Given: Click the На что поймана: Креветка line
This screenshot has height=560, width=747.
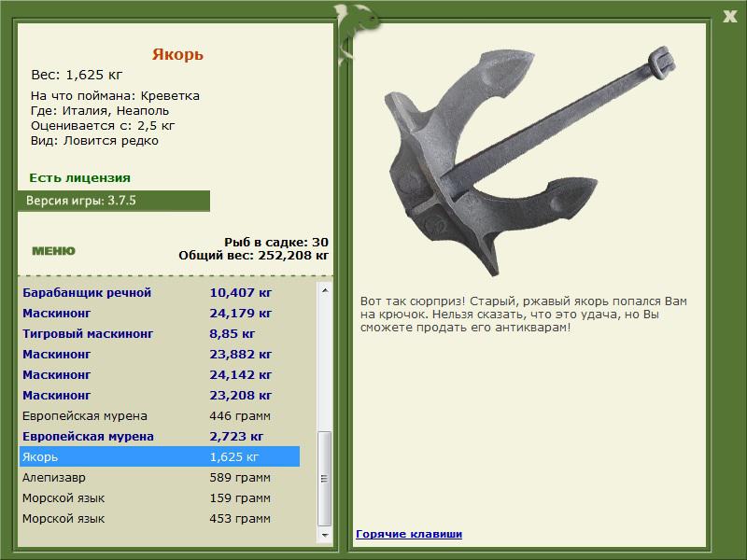Looking at the screenshot, I should (115, 96).
